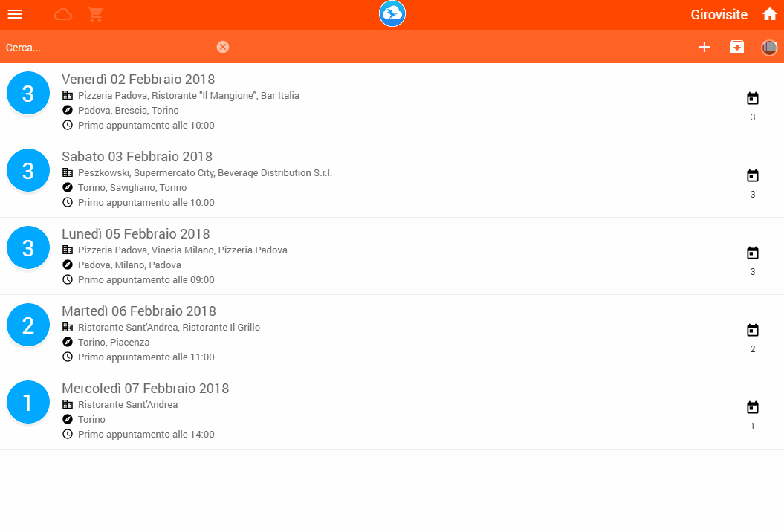Open calendar icon for Martedì 06 Febbraio
This screenshot has height=532, width=784.
click(x=753, y=330)
